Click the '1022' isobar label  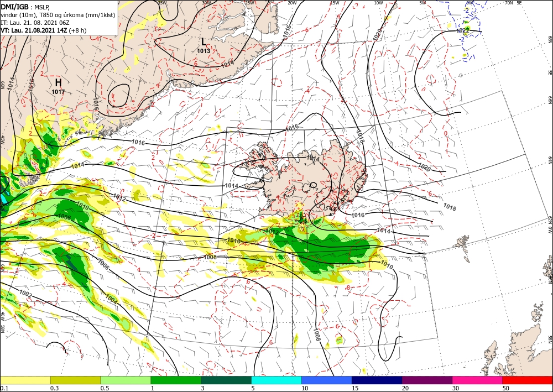(463, 30)
